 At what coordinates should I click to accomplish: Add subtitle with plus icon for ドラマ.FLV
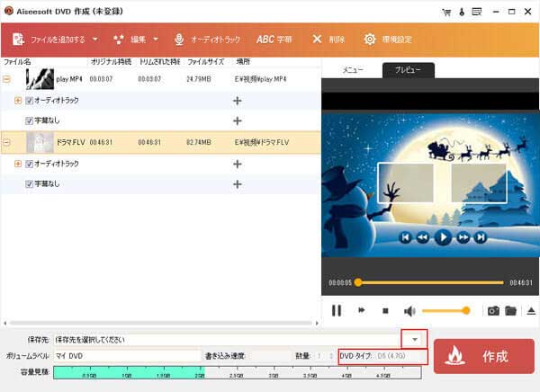[x=238, y=183]
